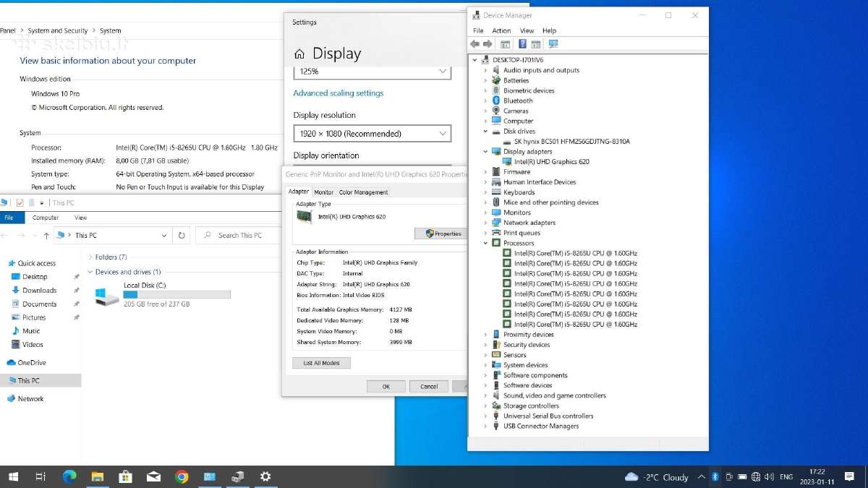
Task: Open the Help menu in Device Manager
Action: click(x=549, y=30)
